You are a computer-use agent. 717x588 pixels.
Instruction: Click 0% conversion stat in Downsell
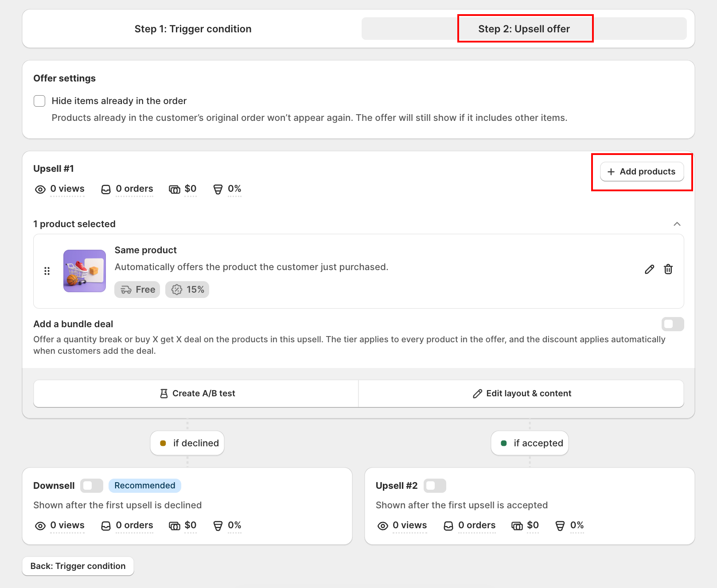(x=234, y=525)
